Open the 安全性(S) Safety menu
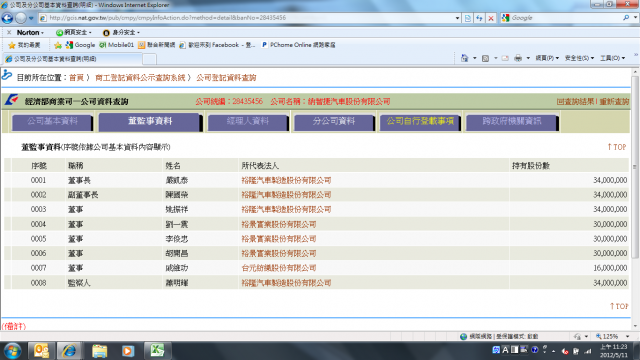Viewport: 640px width, 360px height. pyautogui.click(x=579, y=58)
